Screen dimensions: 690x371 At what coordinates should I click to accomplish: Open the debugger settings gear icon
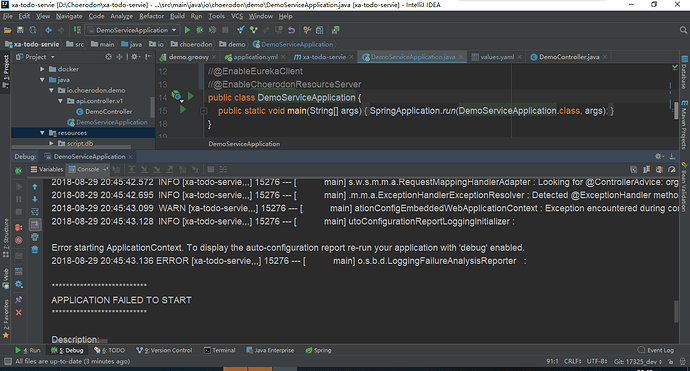pos(18,284)
